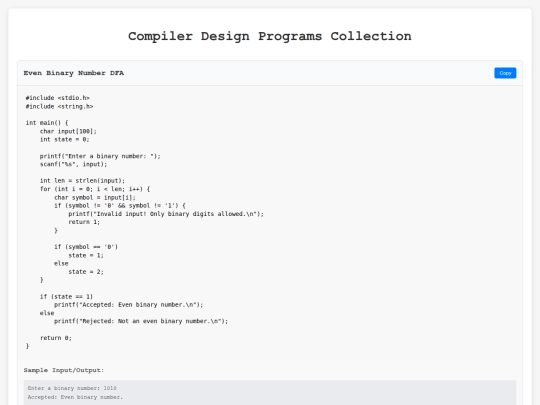Click the if (symbol == '0') line
The width and height of the screenshot is (540, 405).
coord(86,247)
